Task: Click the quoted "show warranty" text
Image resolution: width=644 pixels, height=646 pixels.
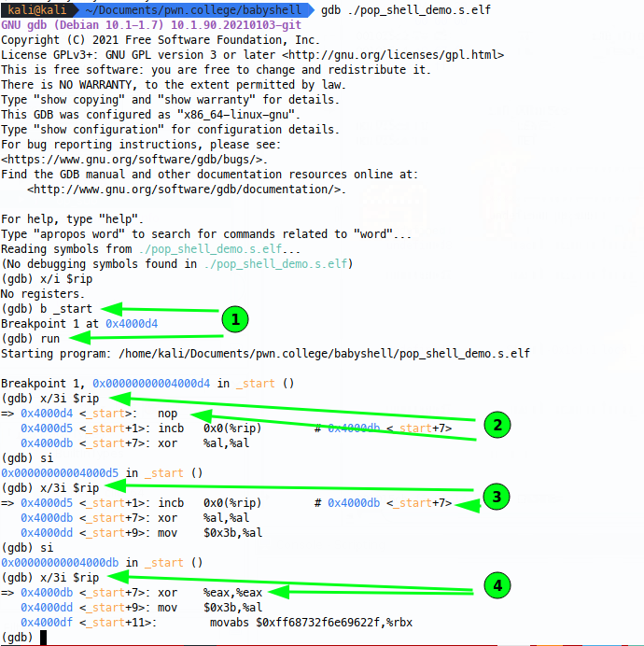Action: (206, 100)
